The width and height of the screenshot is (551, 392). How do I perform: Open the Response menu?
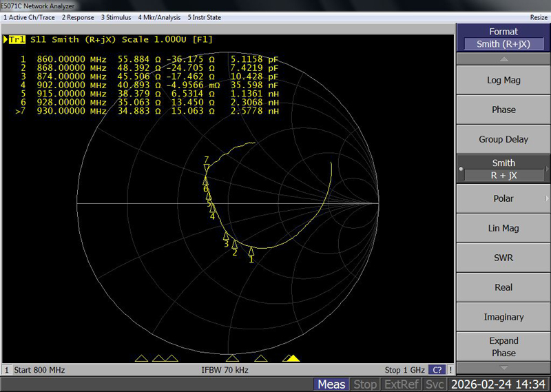point(78,17)
